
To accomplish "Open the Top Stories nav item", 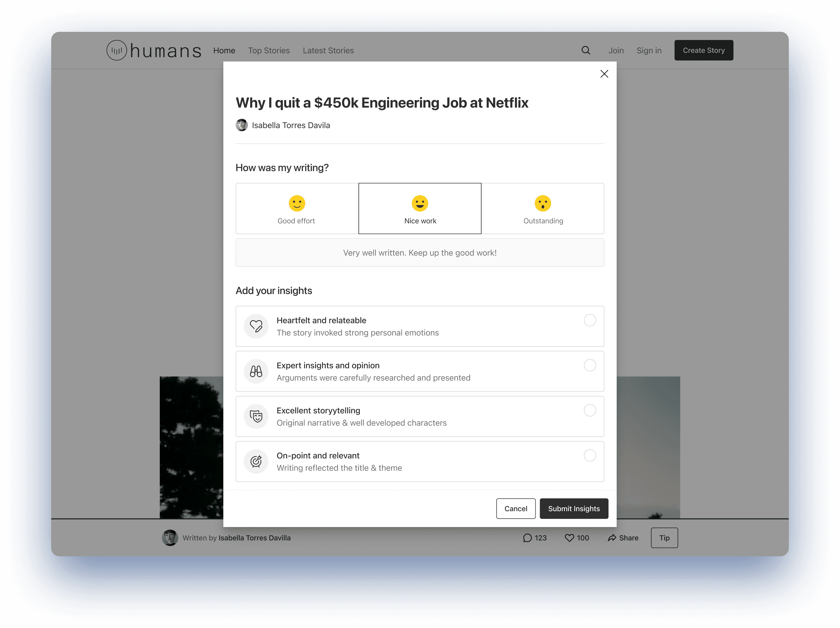I will pos(268,51).
